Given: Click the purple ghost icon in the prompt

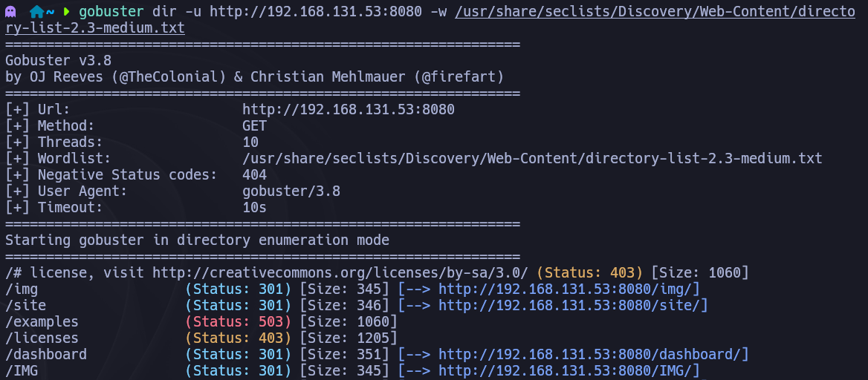Looking at the screenshot, I should pyautogui.click(x=10, y=12).
